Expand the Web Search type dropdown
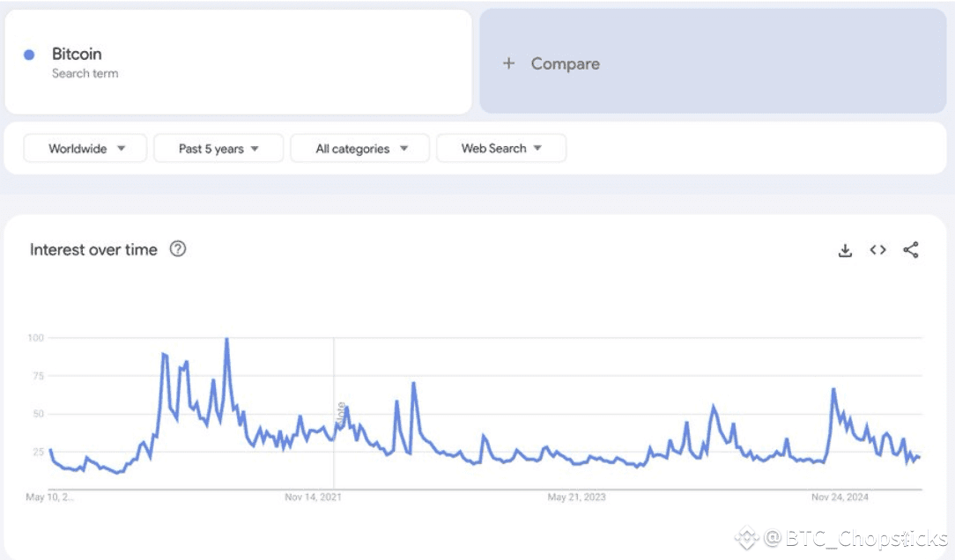This screenshot has width=955, height=560. click(501, 149)
